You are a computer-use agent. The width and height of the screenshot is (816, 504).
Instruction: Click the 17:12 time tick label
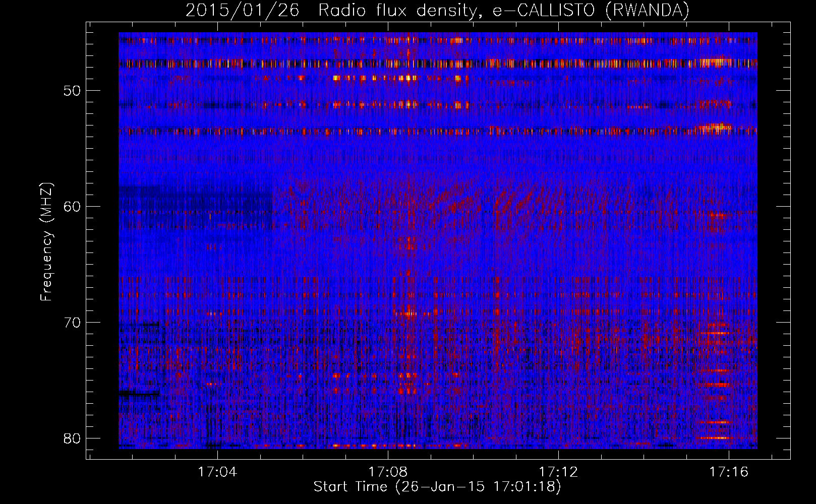click(x=558, y=472)
